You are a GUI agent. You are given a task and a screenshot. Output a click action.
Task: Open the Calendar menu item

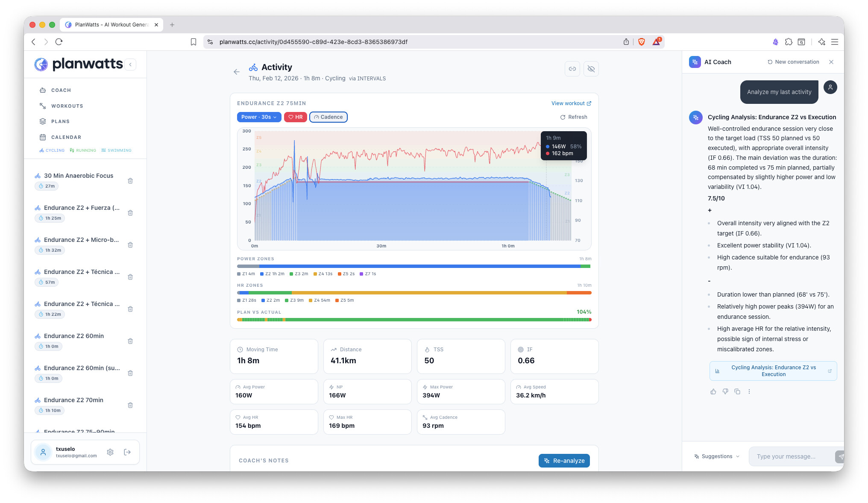(x=66, y=137)
